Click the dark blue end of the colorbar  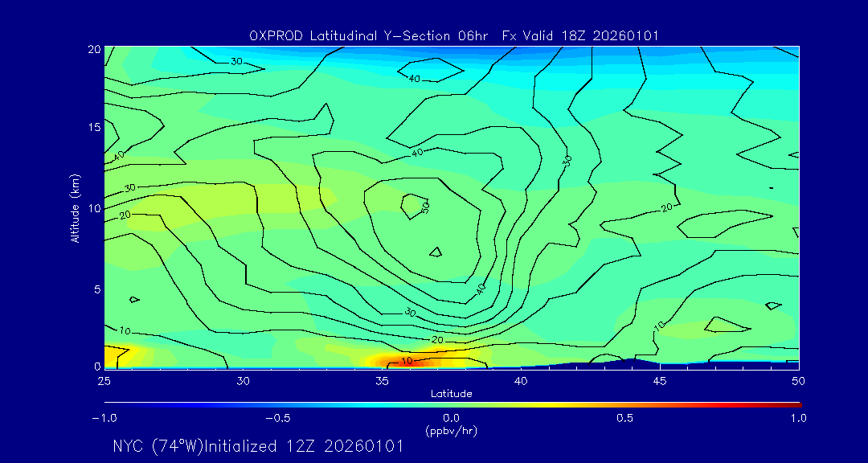coord(108,404)
